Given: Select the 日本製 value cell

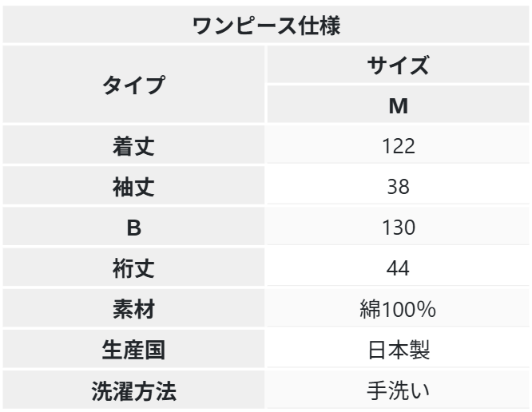Looking at the screenshot, I should (x=398, y=350).
